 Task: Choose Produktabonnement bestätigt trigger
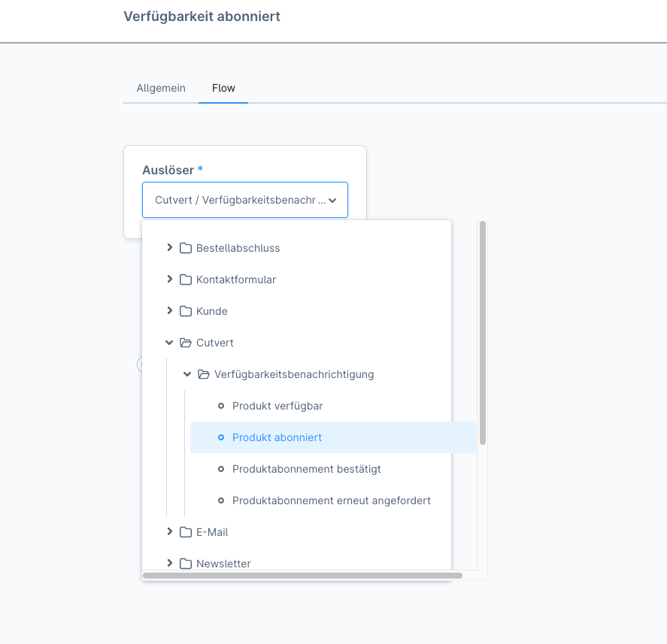point(306,469)
